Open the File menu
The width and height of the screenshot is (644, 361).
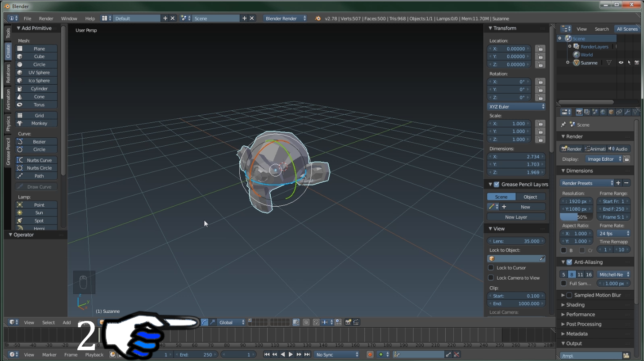(x=27, y=18)
